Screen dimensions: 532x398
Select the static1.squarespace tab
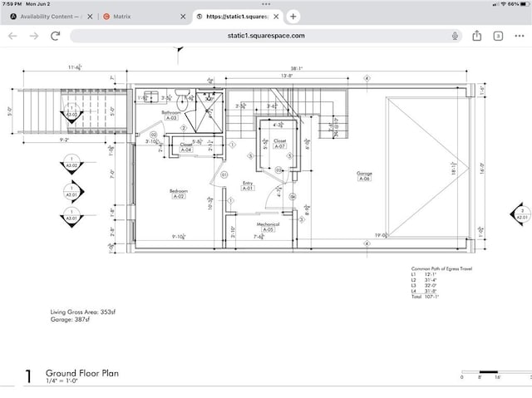[x=238, y=17]
